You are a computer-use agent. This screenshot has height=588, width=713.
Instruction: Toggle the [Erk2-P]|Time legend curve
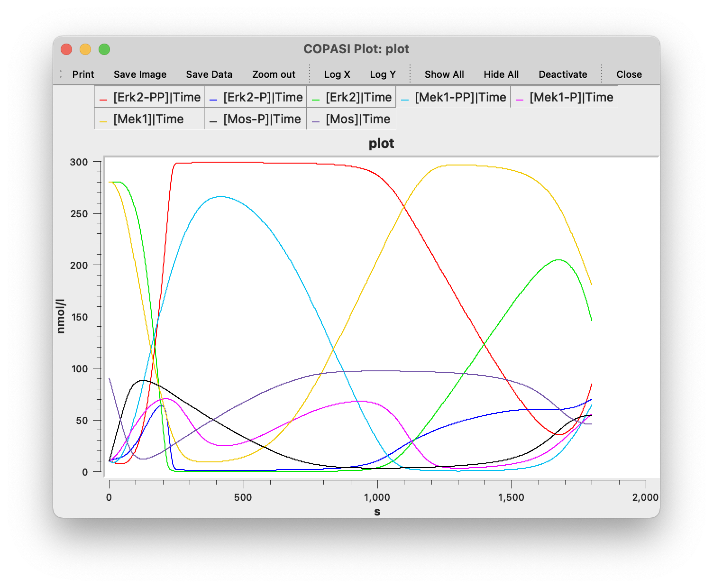(x=256, y=97)
